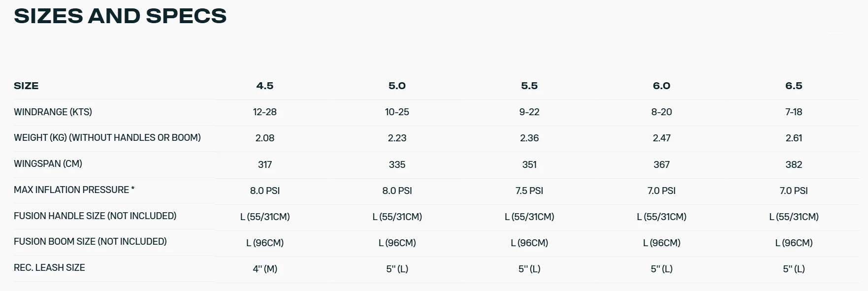This screenshot has width=868, height=291.
Task: Click the 351 wingspan value
Action: pos(529,164)
